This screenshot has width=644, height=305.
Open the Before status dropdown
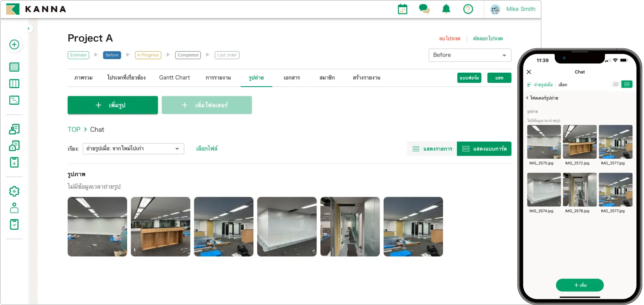470,55
